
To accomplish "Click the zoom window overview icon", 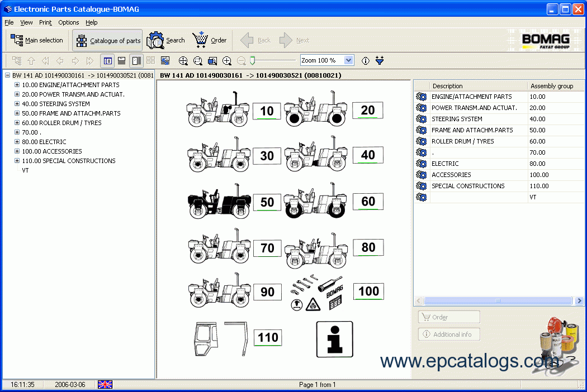I will pyautogui.click(x=212, y=61).
